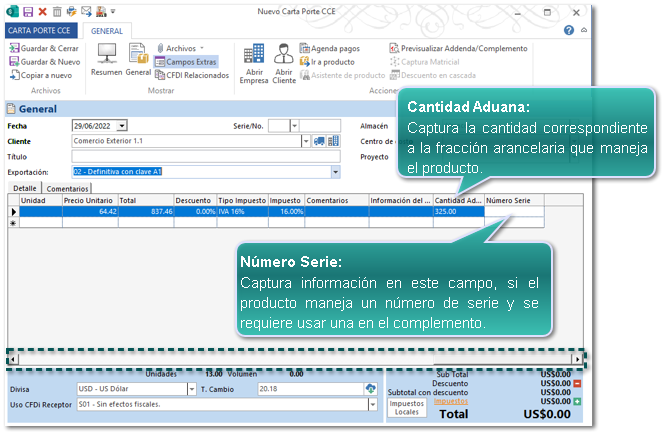Click Abrir Empresa icon
The image size is (667, 435).
pyautogui.click(x=254, y=63)
